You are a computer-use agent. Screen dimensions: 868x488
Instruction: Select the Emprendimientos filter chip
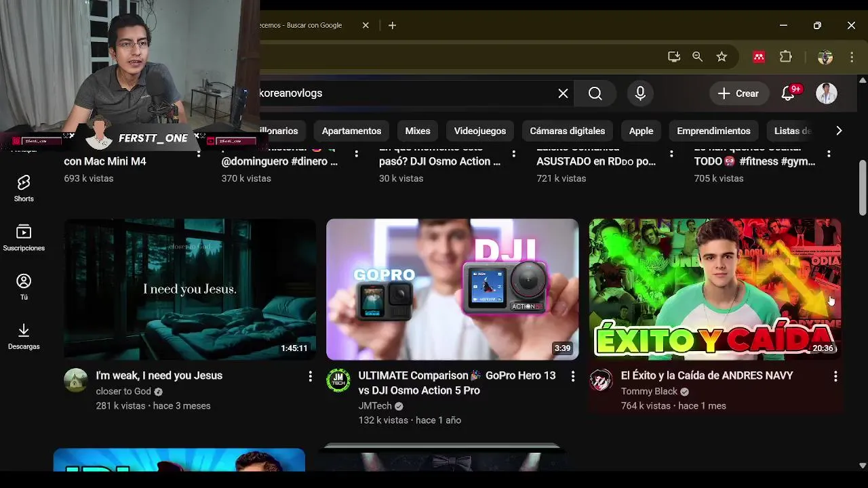[x=713, y=131]
